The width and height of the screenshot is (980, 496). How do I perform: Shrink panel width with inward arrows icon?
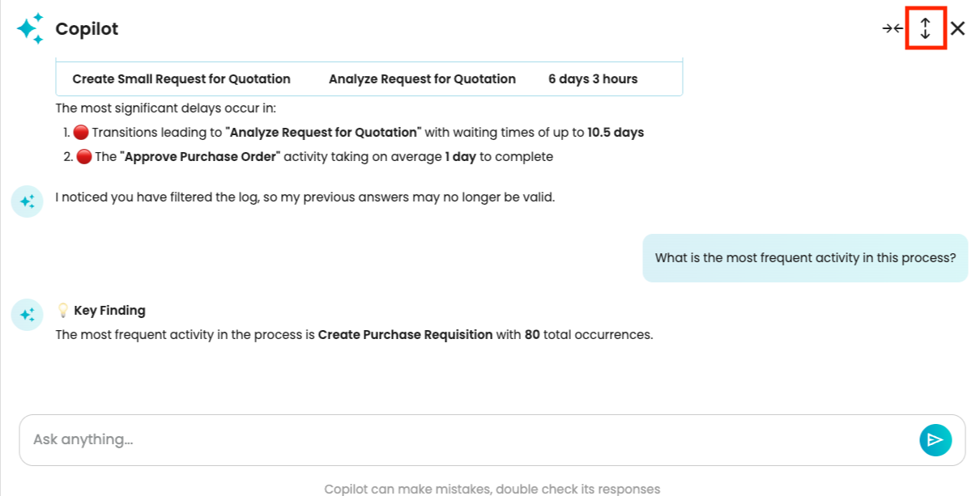tap(893, 29)
